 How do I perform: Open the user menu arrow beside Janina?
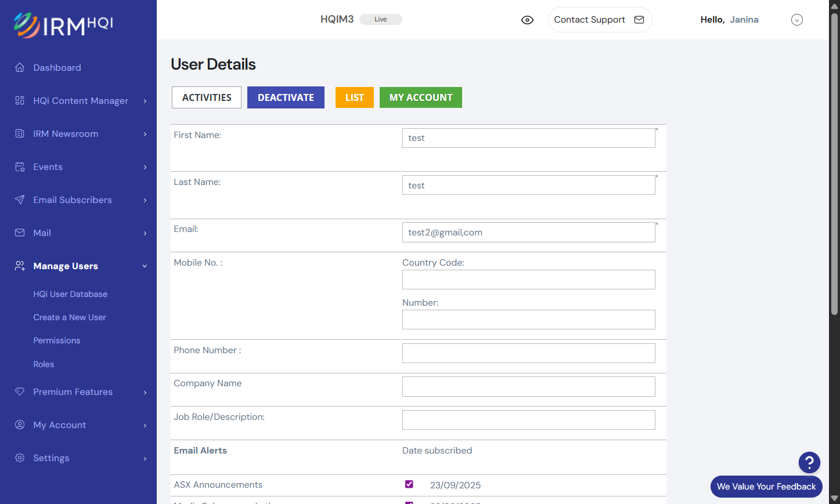[797, 20]
